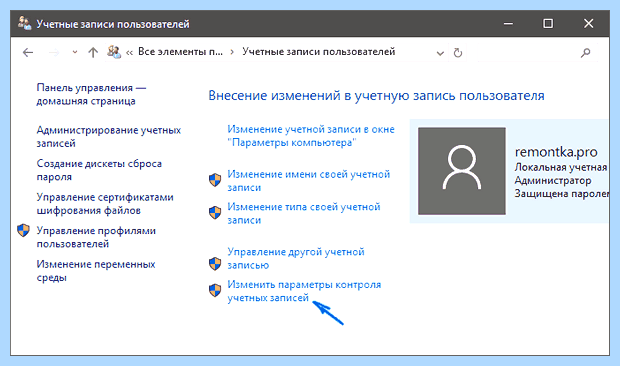Click the title bar window icon
Screen dimensions: 620x366
pos(24,23)
